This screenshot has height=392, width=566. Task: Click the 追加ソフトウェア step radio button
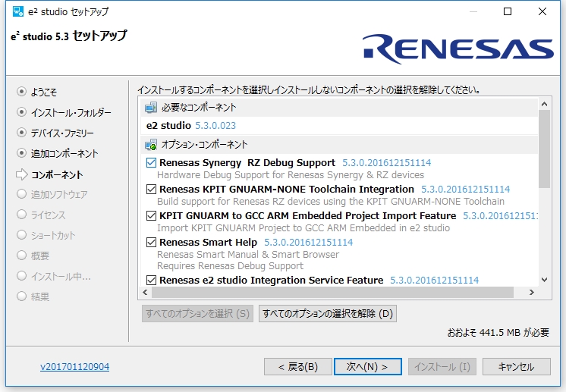pos(22,194)
